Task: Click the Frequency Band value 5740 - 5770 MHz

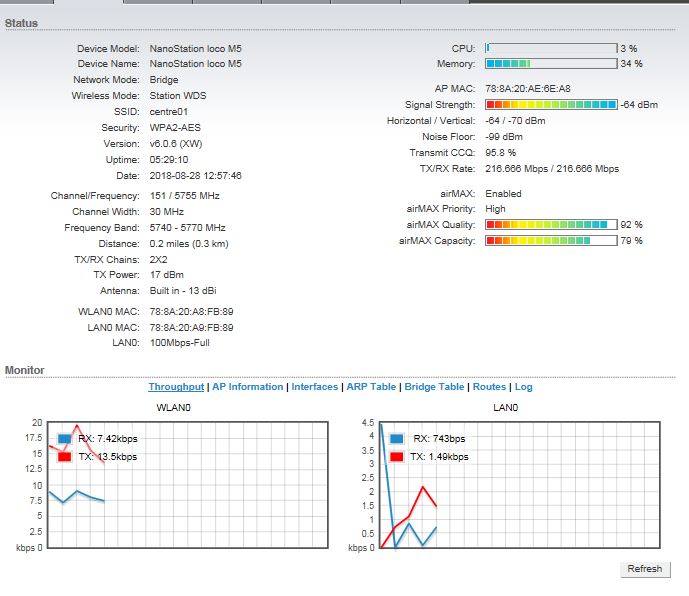Action: (x=188, y=228)
